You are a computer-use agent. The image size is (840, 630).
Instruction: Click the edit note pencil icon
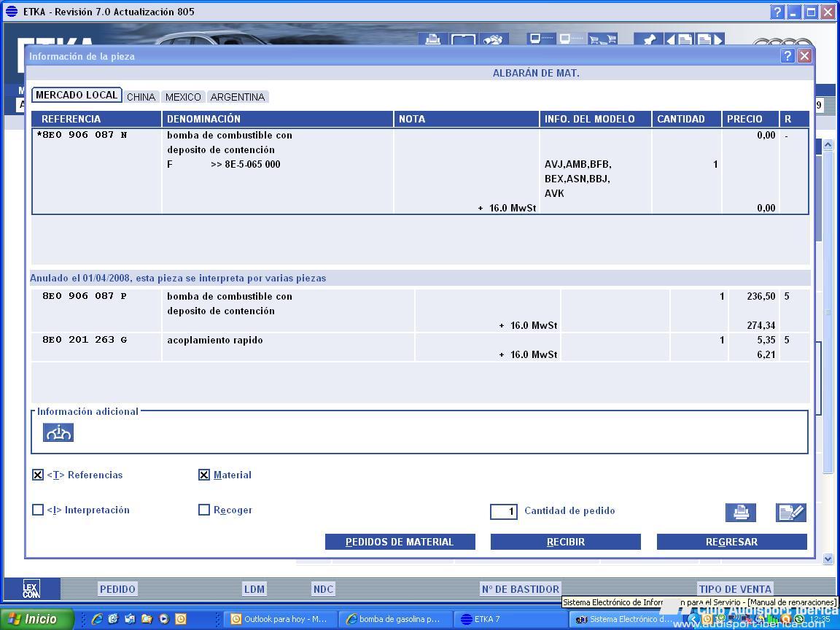pos(790,512)
